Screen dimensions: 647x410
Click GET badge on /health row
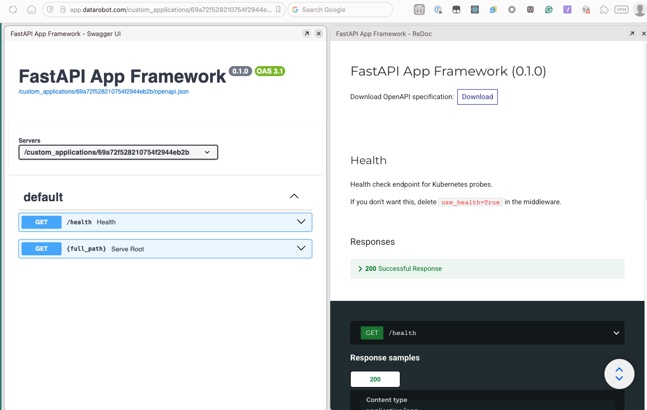(x=41, y=222)
